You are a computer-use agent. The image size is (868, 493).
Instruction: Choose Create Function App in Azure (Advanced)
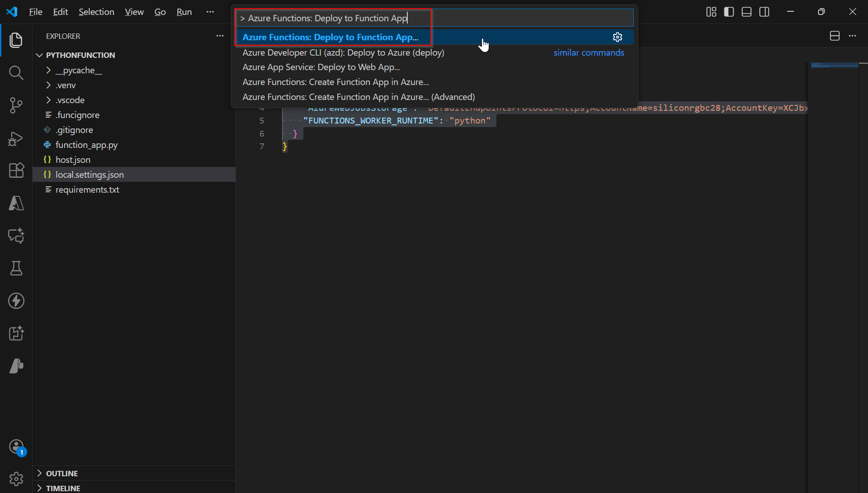tap(434, 97)
